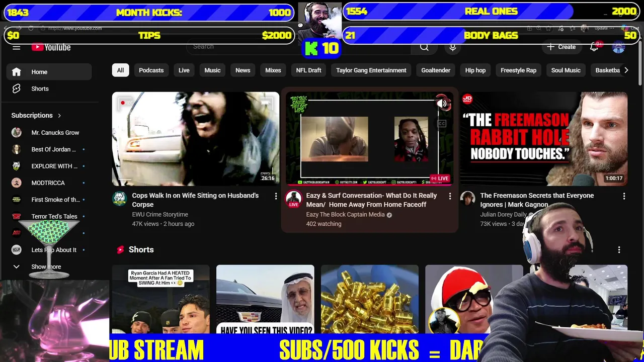The image size is (644, 362).
Task: Open Eazy & Surf Conversation video title
Action: coord(371,200)
